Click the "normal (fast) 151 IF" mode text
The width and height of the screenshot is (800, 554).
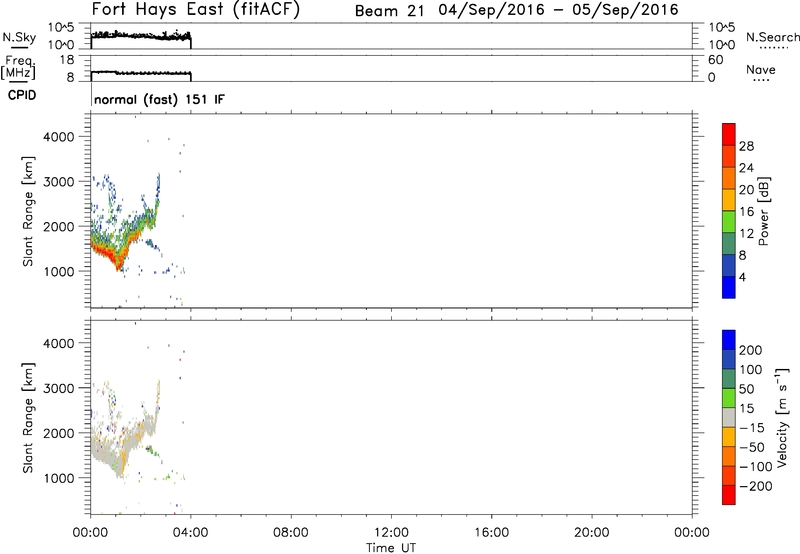[x=159, y=99]
